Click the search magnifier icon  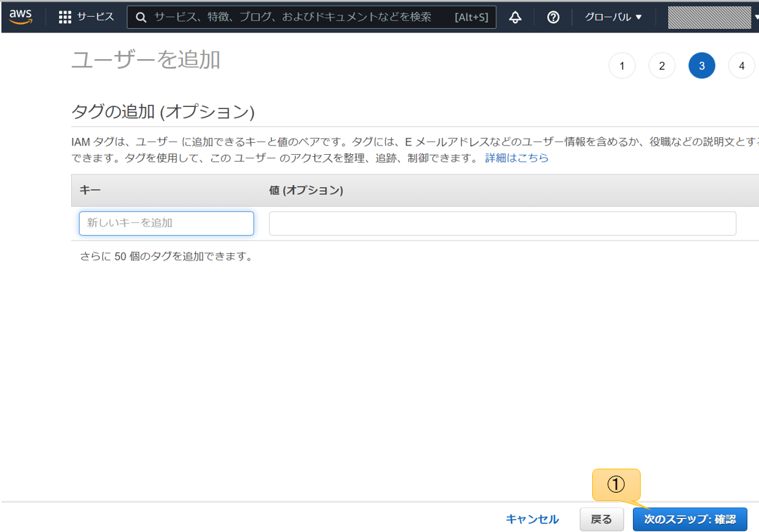click(141, 17)
